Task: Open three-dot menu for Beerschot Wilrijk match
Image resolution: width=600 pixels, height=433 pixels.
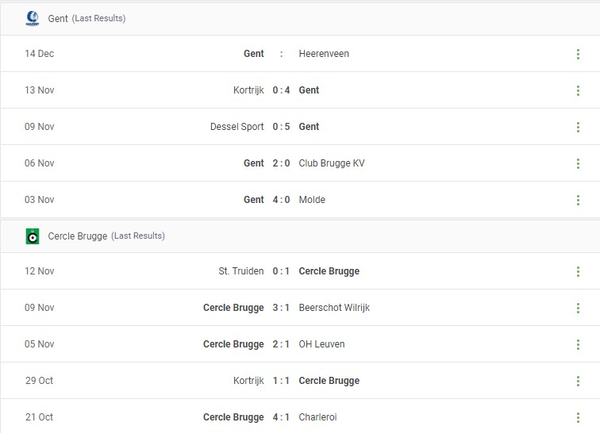Action: tap(578, 308)
